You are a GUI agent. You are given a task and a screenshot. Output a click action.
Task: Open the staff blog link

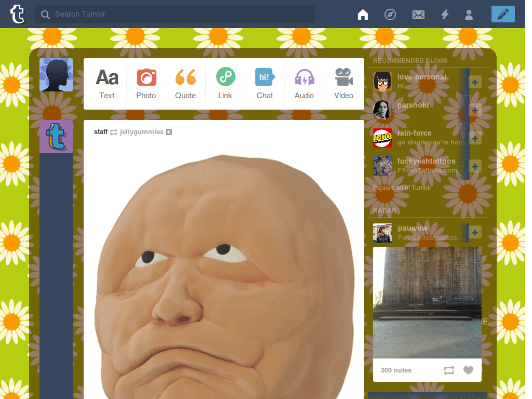tap(101, 131)
